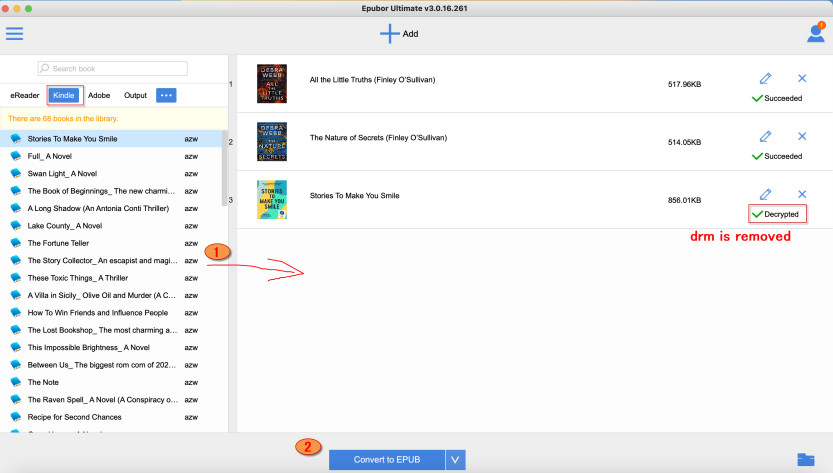Switch to the eReader tab
The width and height of the screenshot is (833, 473).
(25, 95)
